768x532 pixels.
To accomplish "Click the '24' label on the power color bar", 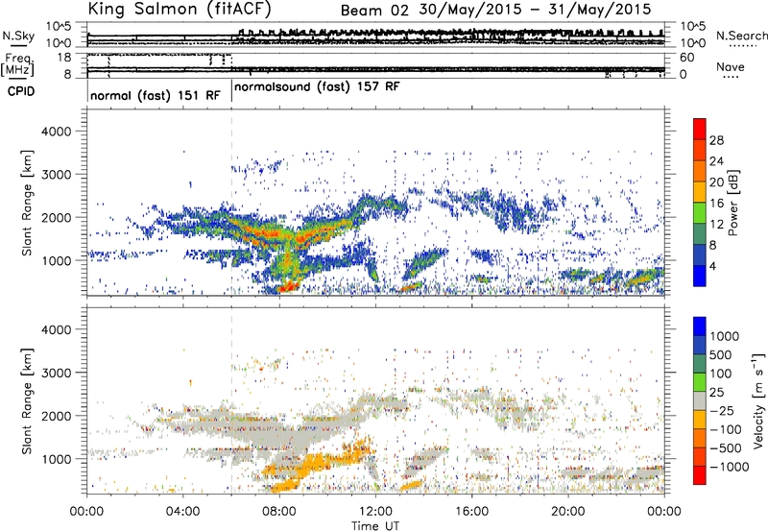I will (716, 161).
